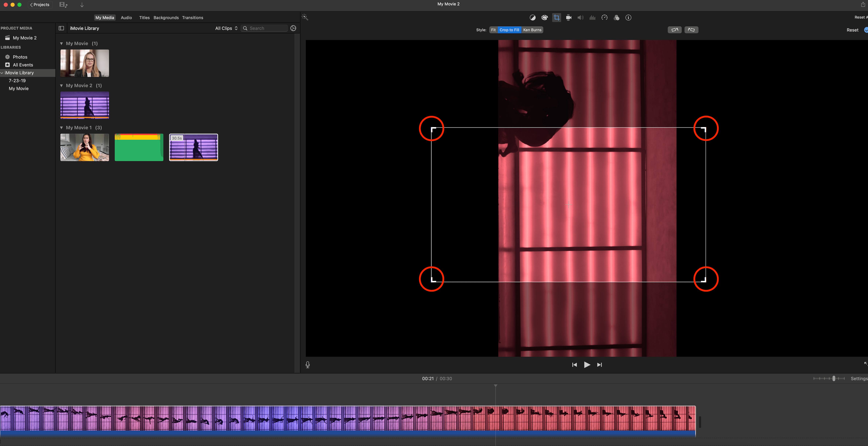The height and width of the screenshot is (446, 868).
Task: Open the Volume speaker tool
Action: [581, 18]
